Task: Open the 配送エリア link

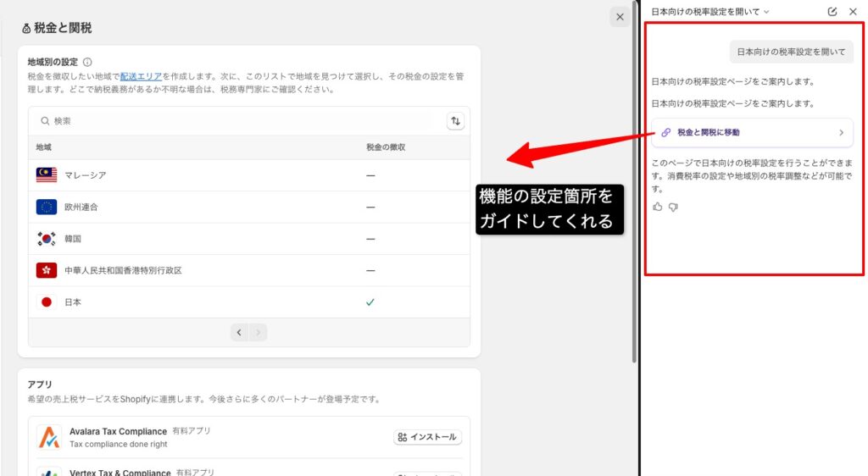Action: (141, 76)
